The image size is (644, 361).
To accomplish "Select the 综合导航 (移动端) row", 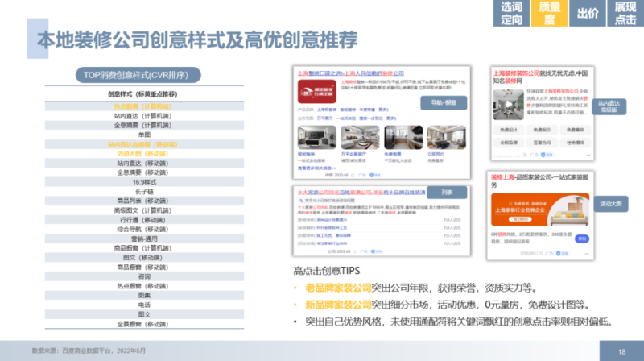I will coord(144,230).
